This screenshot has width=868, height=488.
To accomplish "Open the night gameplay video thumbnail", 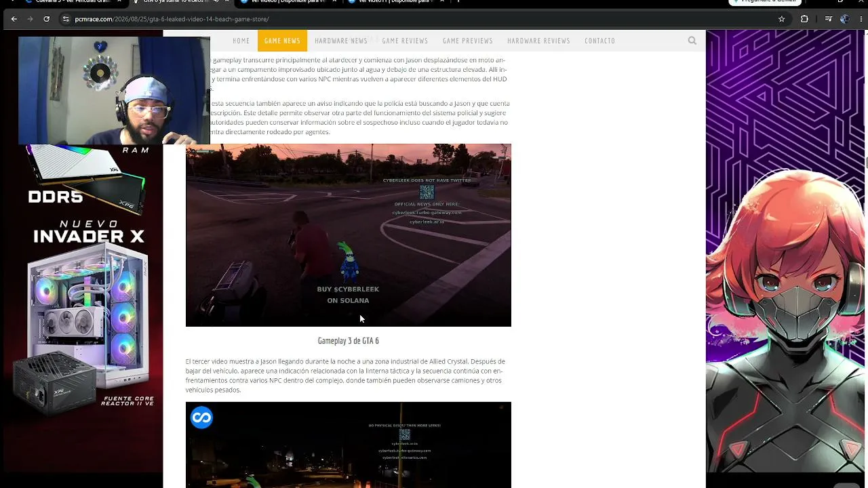I will [349, 445].
